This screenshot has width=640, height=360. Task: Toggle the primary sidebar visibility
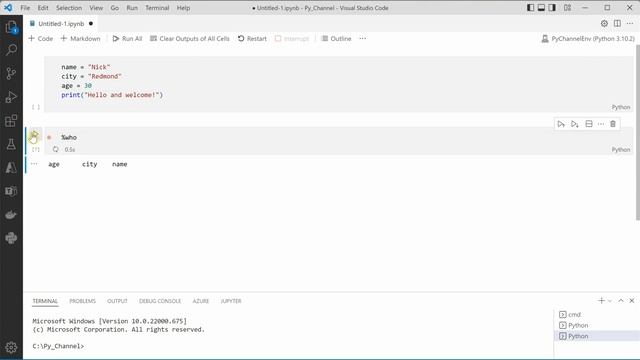click(x=530, y=8)
